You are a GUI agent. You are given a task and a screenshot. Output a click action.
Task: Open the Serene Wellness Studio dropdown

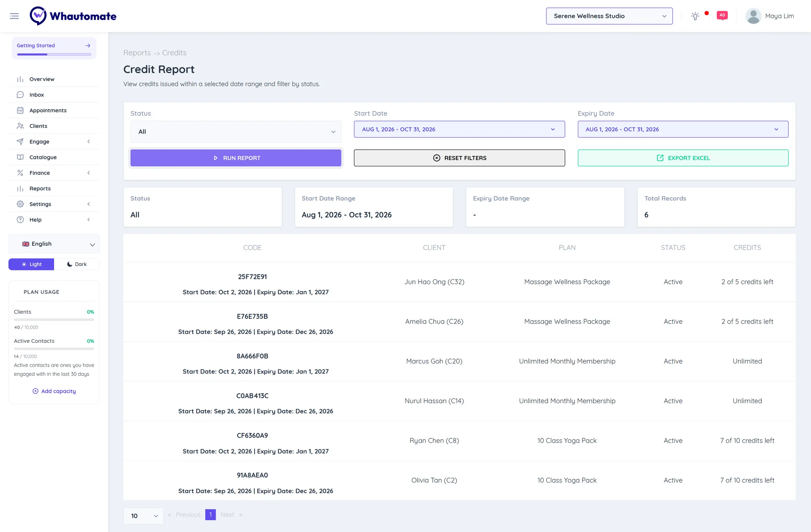[609, 16]
